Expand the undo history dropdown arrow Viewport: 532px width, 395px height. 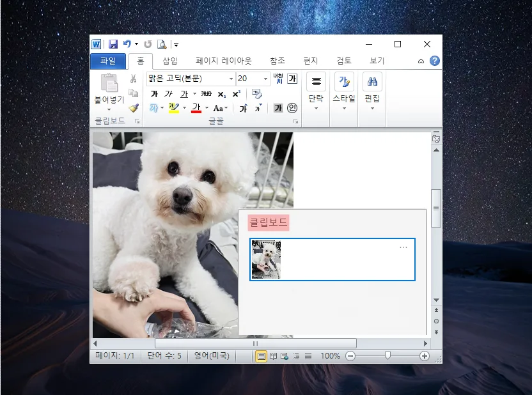[136, 44]
